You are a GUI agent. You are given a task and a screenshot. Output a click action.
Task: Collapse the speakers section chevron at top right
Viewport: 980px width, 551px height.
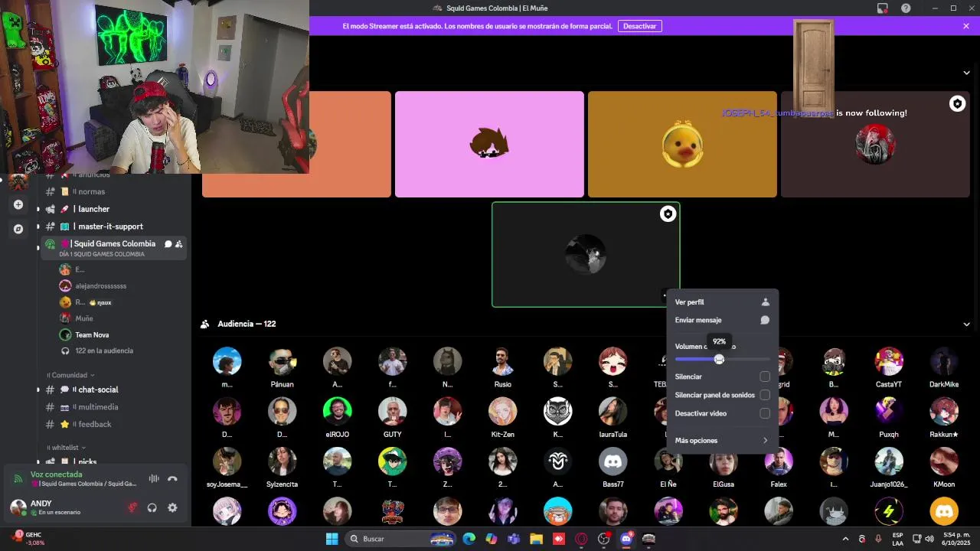click(966, 73)
